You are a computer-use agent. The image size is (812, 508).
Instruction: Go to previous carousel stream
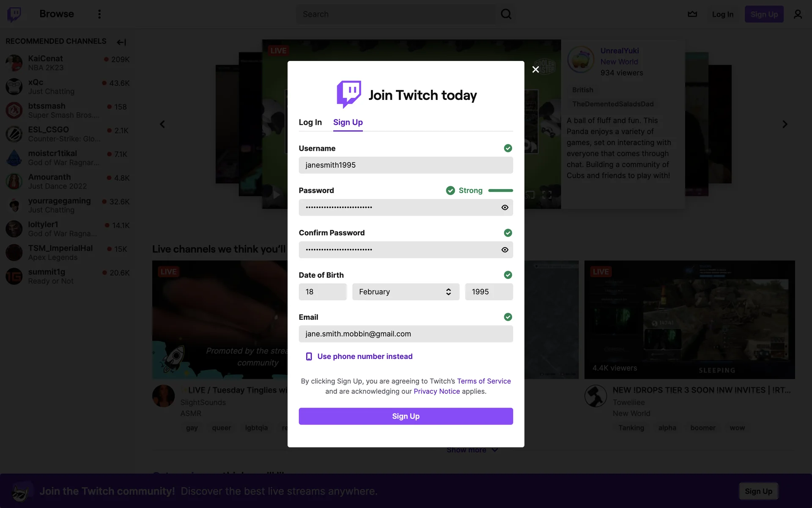tap(162, 124)
